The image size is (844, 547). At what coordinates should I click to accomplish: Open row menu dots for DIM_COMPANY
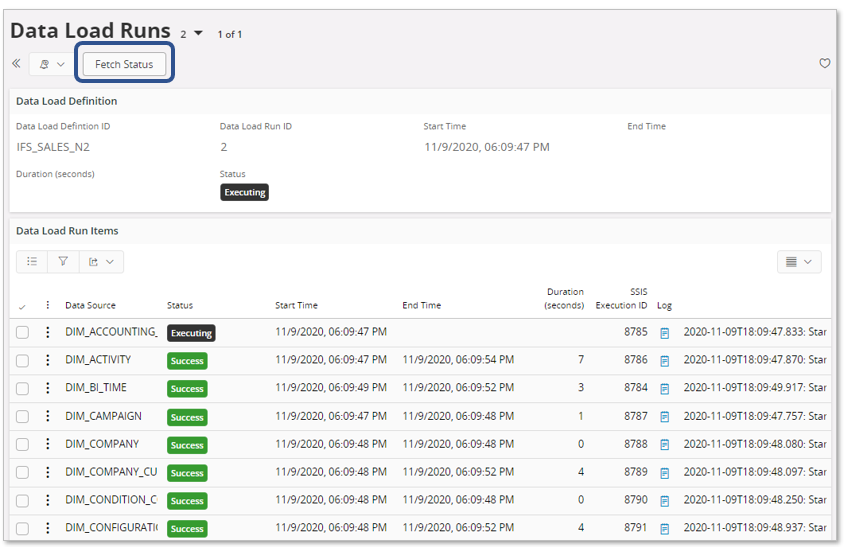point(47,444)
